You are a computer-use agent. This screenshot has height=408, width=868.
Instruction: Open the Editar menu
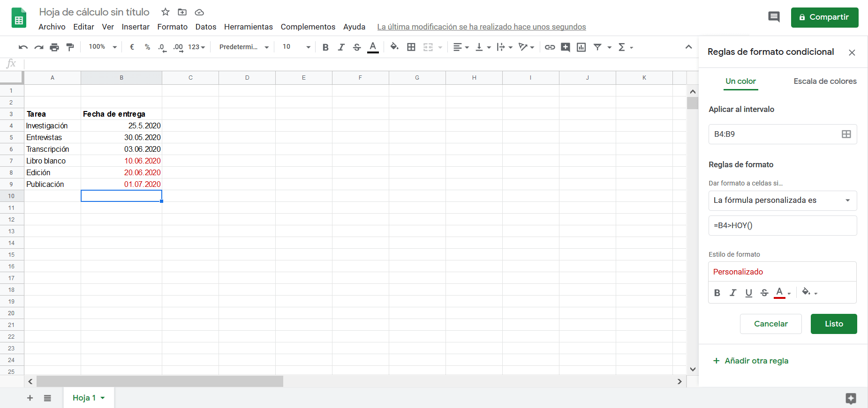pyautogui.click(x=83, y=27)
